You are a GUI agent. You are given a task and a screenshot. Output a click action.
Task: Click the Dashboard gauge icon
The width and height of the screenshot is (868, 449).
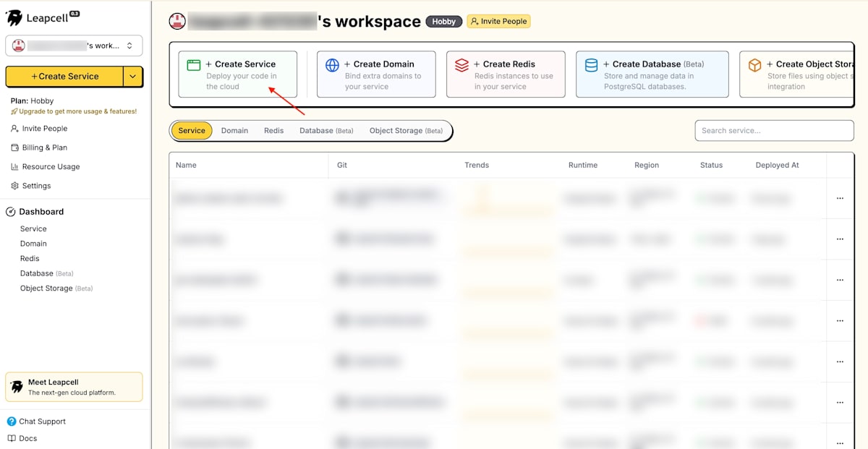[x=11, y=212]
